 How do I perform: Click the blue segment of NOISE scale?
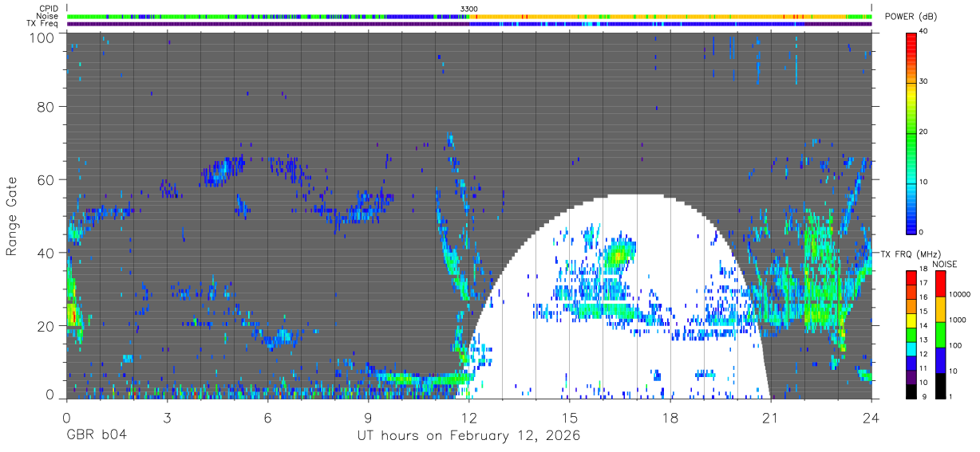pos(940,360)
